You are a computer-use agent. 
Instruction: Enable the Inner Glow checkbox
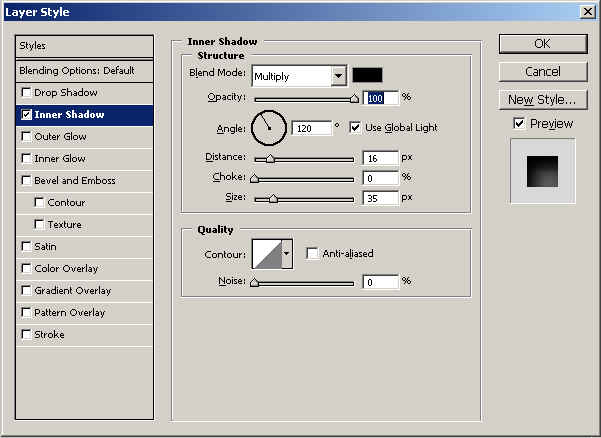pyautogui.click(x=26, y=159)
